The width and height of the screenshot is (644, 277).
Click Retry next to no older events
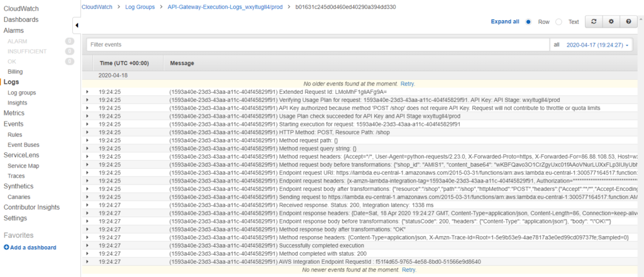pyautogui.click(x=408, y=83)
